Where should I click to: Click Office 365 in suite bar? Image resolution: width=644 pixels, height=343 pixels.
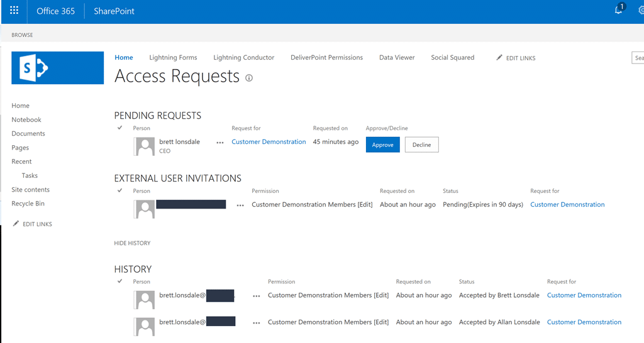point(55,11)
